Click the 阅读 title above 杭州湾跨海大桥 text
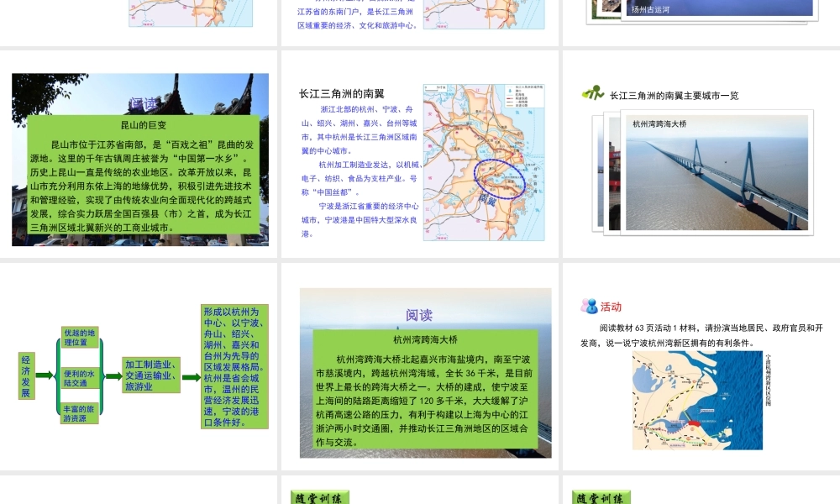The width and height of the screenshot is (840, 504). [419, 315]
